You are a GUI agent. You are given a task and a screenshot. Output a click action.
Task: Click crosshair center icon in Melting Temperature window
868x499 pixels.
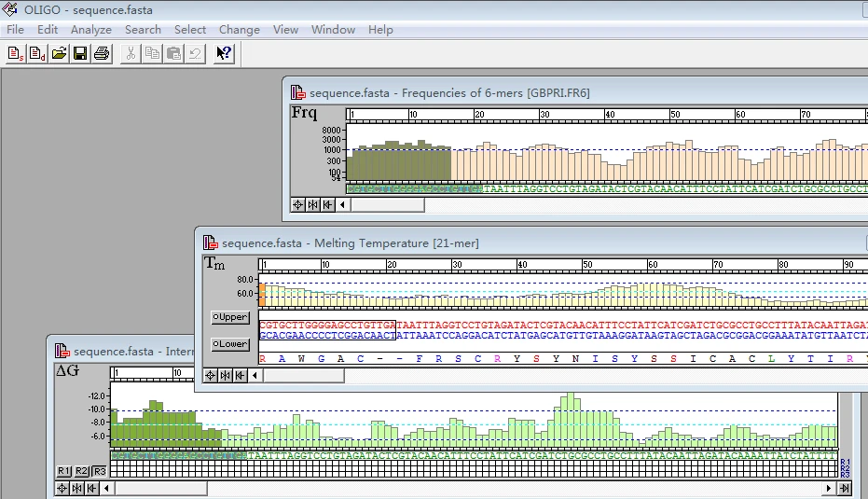(x=211, y=376)
